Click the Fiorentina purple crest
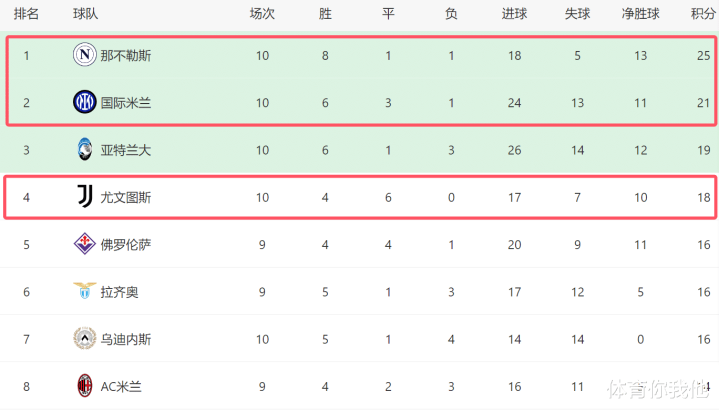This screenshot has height=412, width=719. pos(84,244)
